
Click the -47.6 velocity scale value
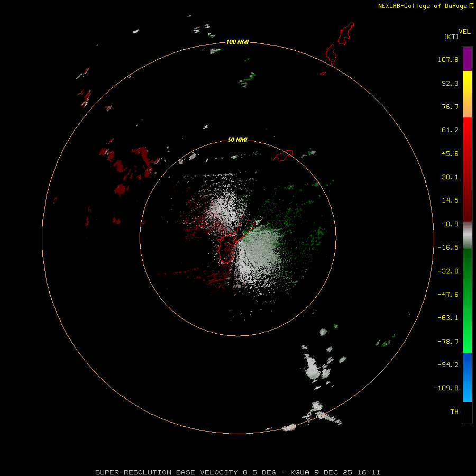point(448,295)
